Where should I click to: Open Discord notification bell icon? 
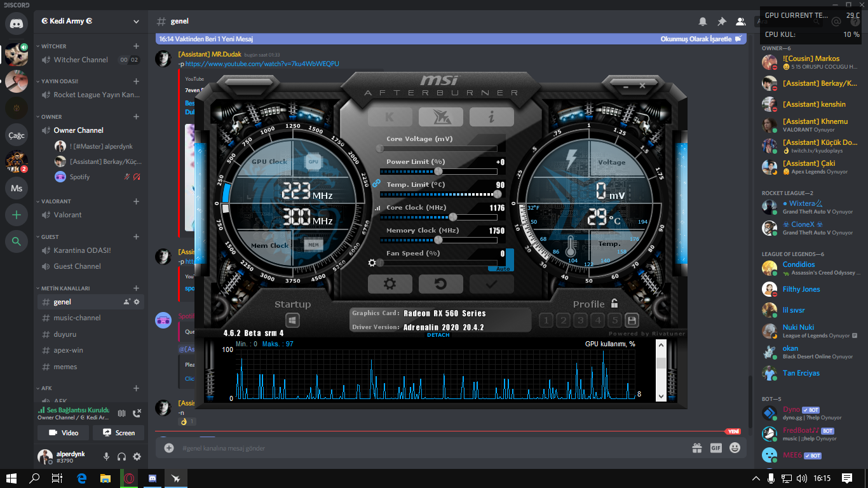coord(703,21)
